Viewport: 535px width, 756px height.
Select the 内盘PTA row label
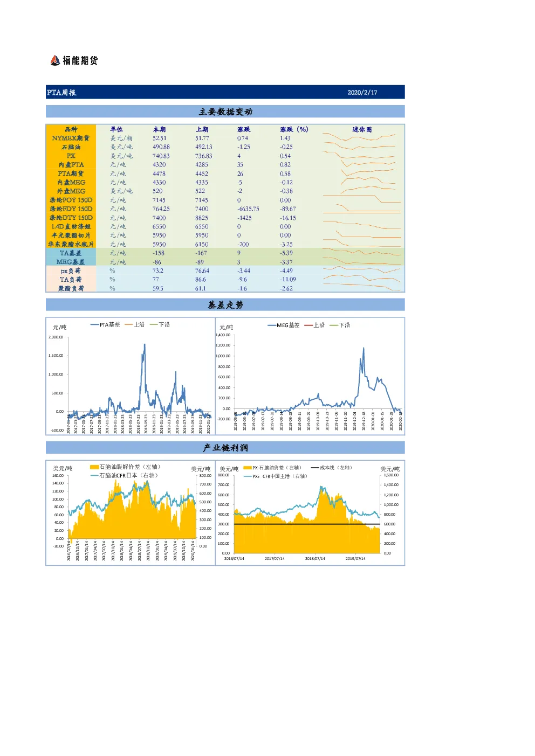pyautogui.click(x=71, y=165)
